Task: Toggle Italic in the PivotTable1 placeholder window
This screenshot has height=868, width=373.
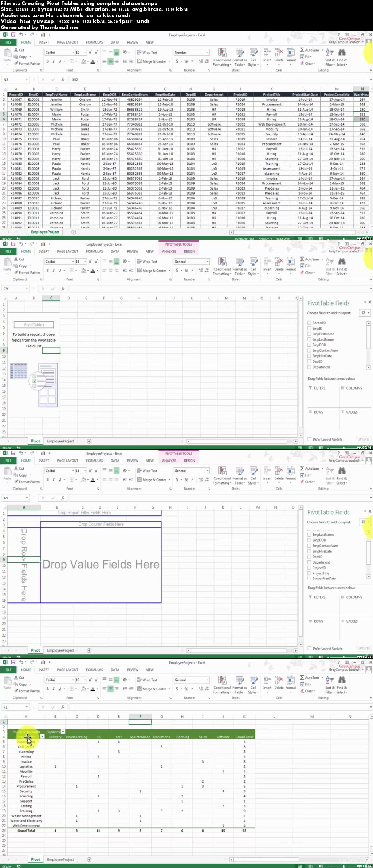Action: pos(54,271)
